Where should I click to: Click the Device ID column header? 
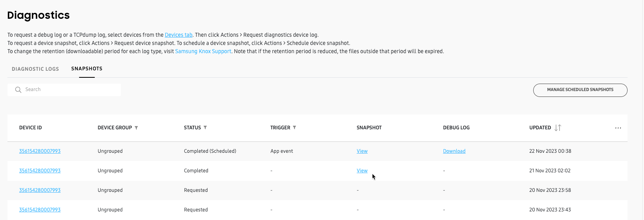(31, 128)
